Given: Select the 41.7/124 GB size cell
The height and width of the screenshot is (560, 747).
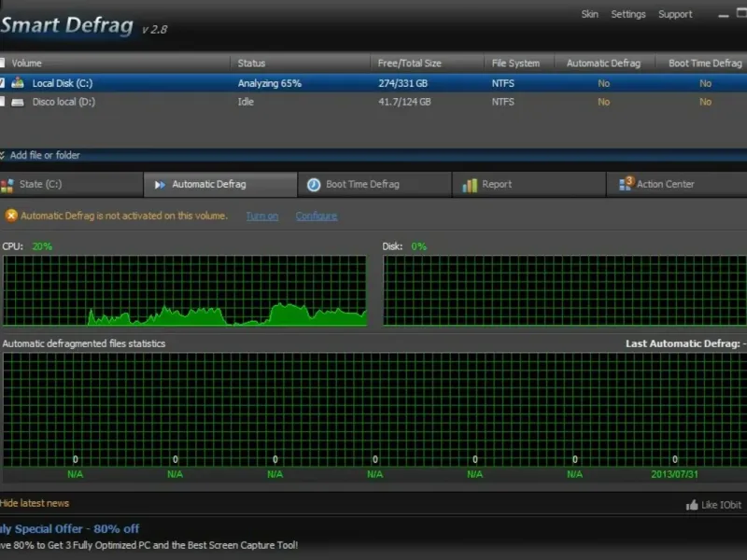Looking at the screenshot, I should pos(404,102).
